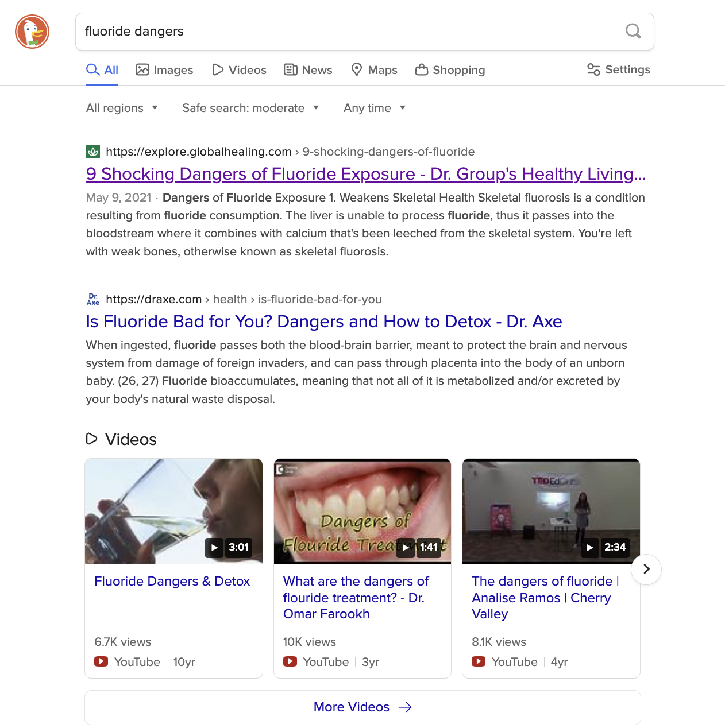Go to the Shopping tab
This screenshot has width=725, height=728.
(450, 70)
